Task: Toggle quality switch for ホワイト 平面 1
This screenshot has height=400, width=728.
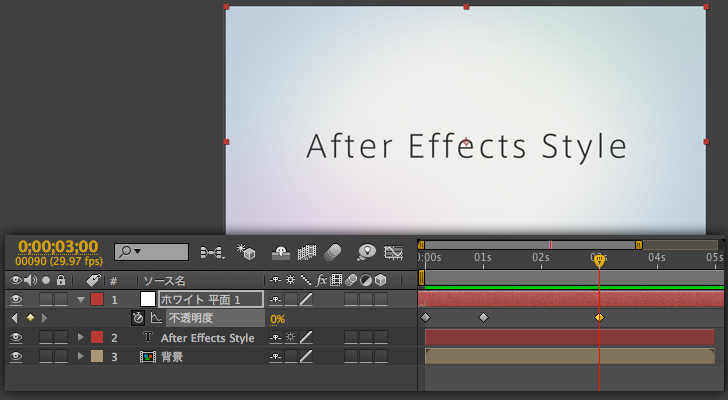Action: (x=306, y=299)
